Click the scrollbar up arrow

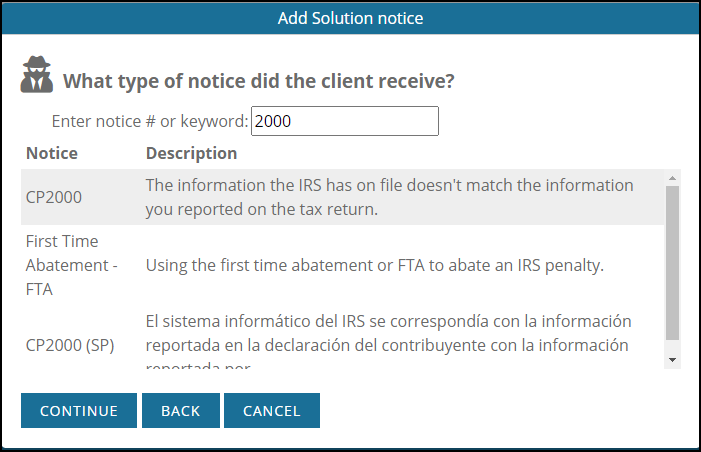coord(672,178)
